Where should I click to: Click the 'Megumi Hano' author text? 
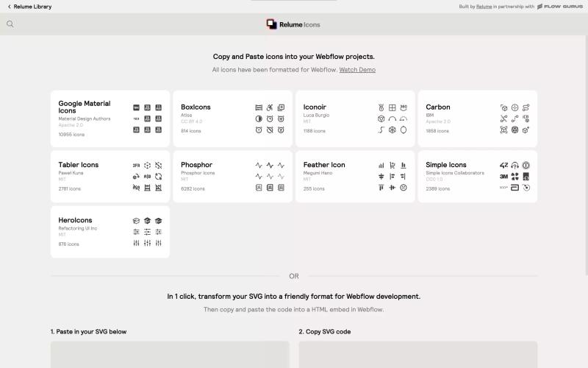(x=318, y=173)
